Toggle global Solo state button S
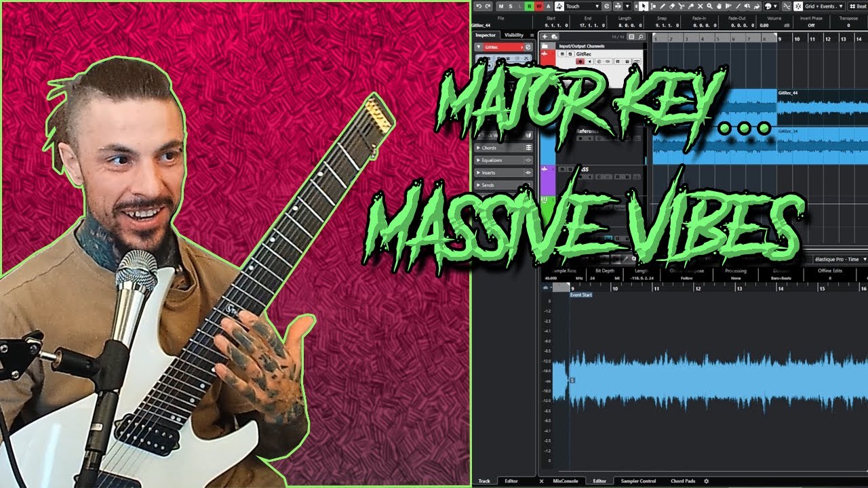This screenshot has height=488, width=868. tap(511, 6)
